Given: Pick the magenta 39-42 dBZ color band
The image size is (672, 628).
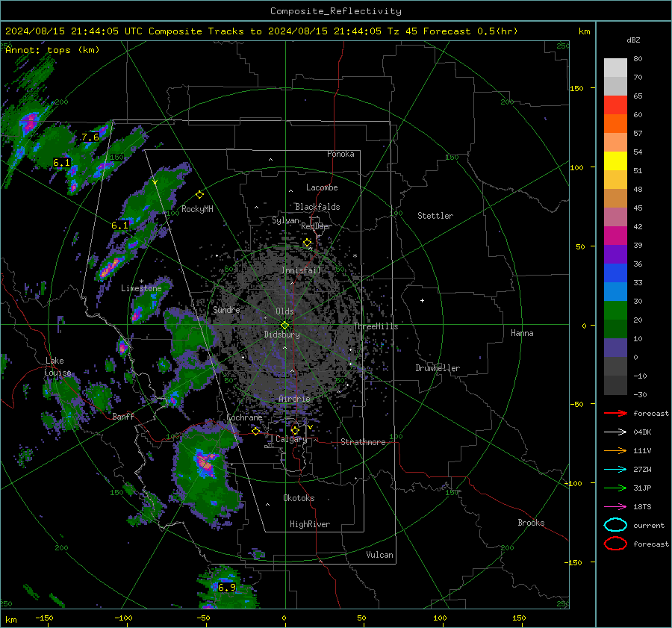Looking at the screenshot, I should [x=615, y=236].
